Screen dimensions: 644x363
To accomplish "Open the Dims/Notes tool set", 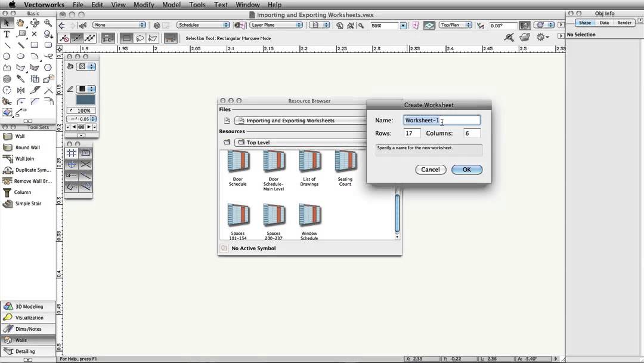I will (28, 329).
